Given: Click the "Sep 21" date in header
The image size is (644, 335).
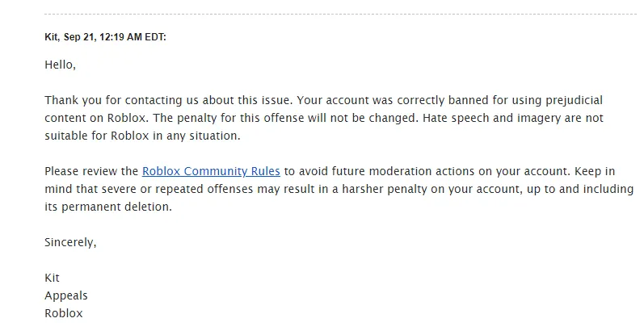Looking at the screenshot, I should [79, 37].
